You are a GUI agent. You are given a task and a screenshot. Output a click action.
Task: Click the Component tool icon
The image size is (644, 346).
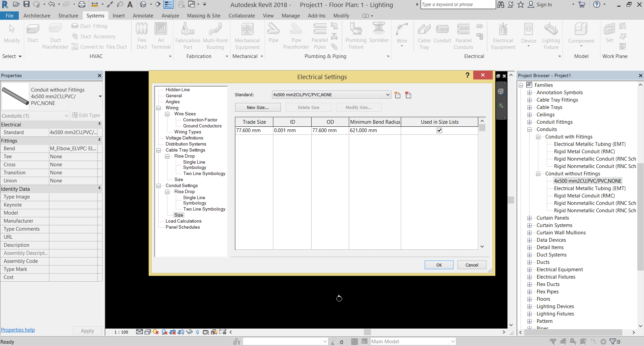click(x=581, y=29)
